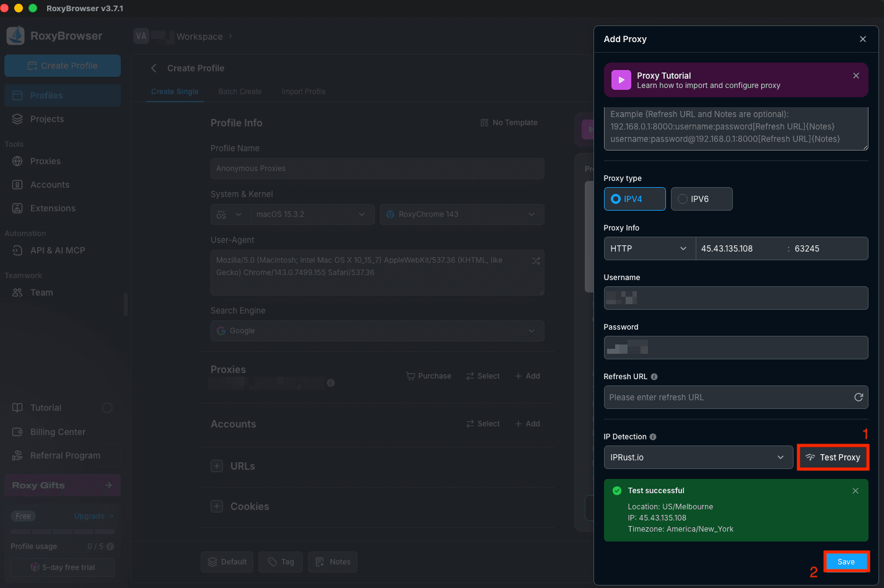
Task: Open the Team section
Action: pos(42,292)
